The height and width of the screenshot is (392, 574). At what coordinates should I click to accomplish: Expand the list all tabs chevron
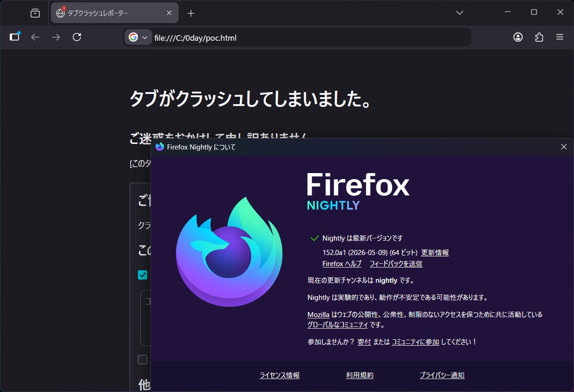[460, 13]
